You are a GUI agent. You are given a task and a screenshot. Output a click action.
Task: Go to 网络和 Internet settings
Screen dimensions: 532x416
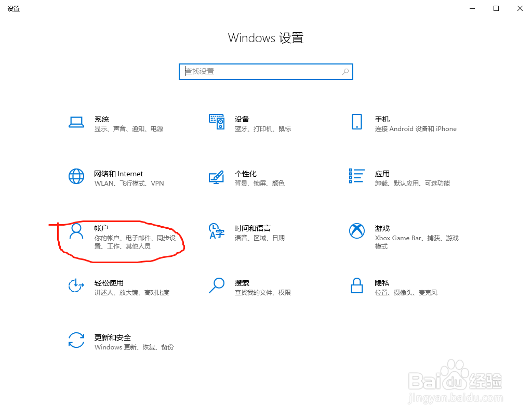[118, 174]
